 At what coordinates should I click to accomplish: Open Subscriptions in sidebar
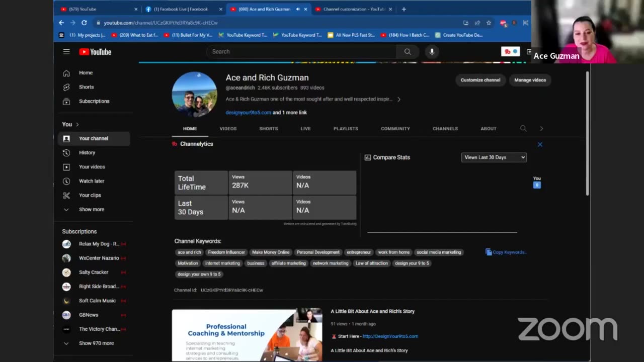(94, 101)
